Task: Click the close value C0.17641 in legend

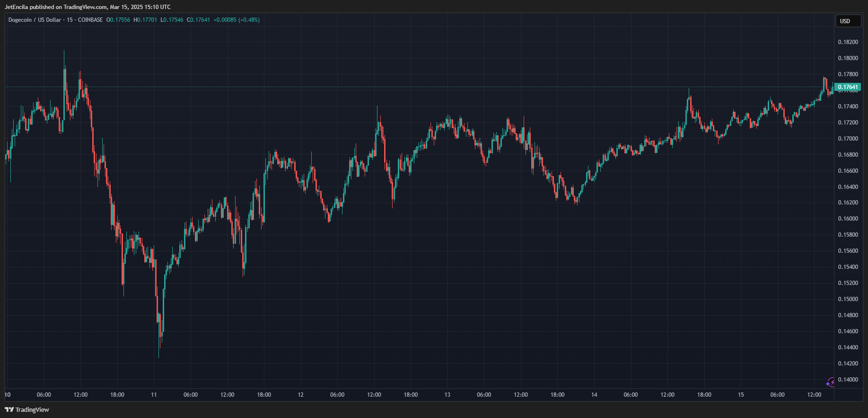Action: (x=198, y=20)
